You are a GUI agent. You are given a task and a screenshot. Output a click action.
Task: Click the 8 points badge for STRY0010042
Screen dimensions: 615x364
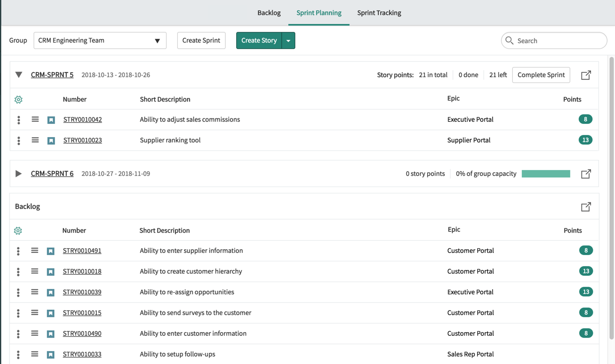(585, 119)
